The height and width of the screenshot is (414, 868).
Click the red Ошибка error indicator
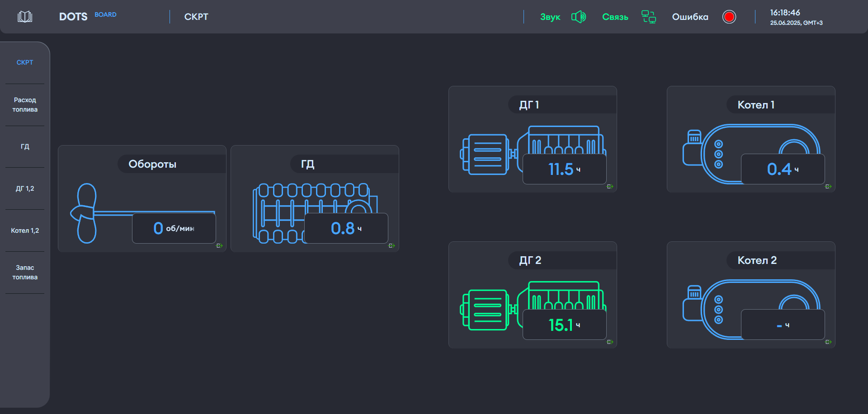(x=729, y=17)
